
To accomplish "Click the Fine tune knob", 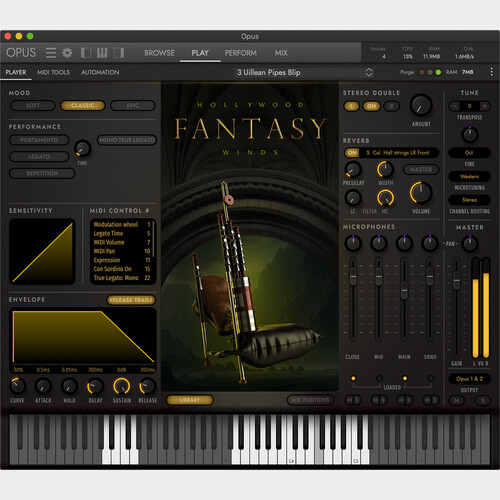I will click(x=470, y=135).
